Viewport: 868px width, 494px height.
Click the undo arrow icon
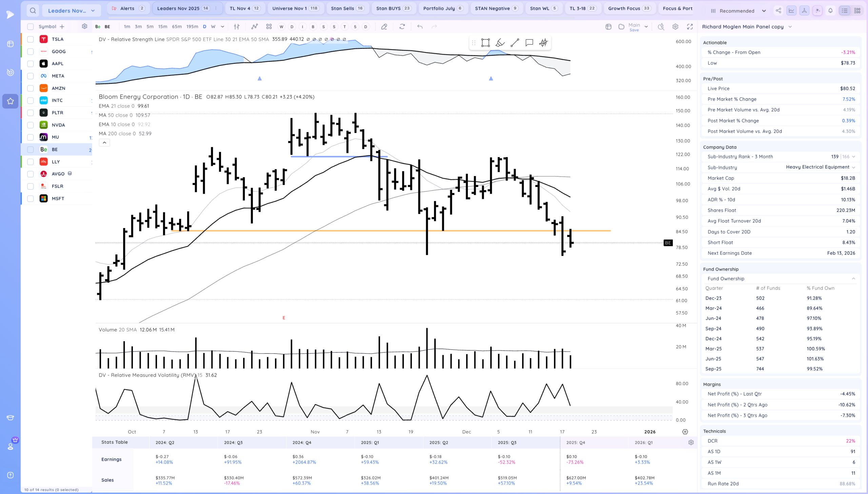(420, 26)
